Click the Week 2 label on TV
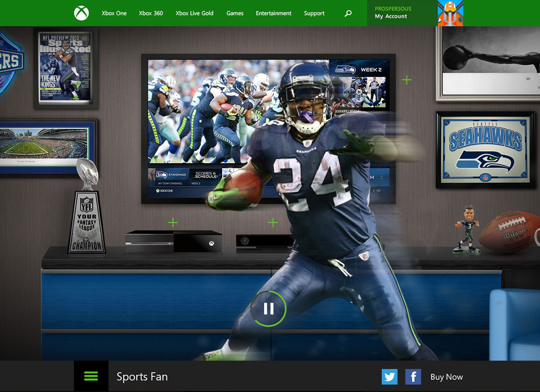The width and height of the screenshot is (540, 392). pyautogui.click(x=371, y=70)
